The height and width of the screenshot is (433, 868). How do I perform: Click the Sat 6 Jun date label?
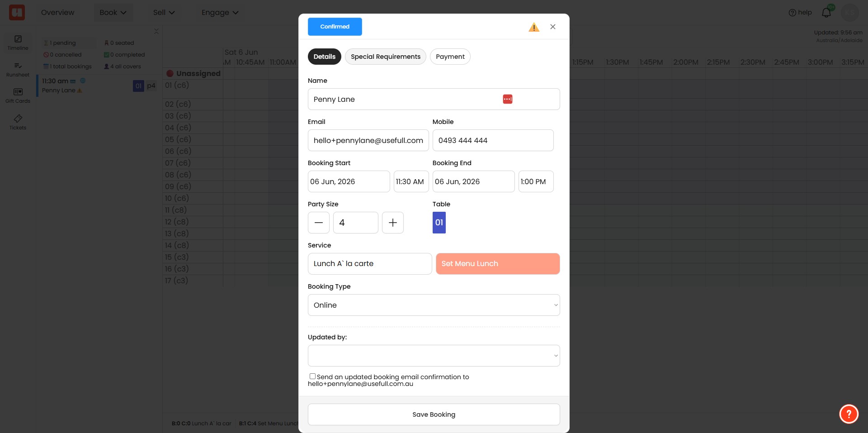click(x=241, y=52)
